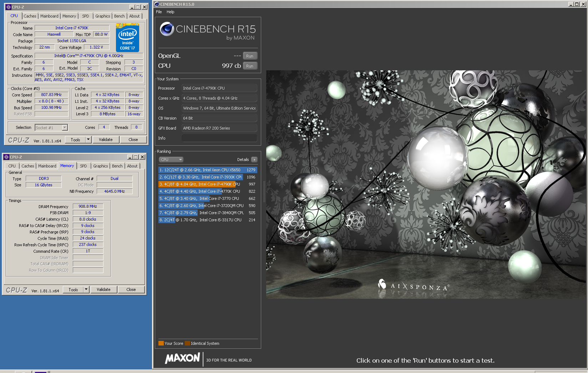The height and width of the screenshot is (373, 588).
Task: Click the Name field Intel Core i7 4790K
Action: (72, 28)
